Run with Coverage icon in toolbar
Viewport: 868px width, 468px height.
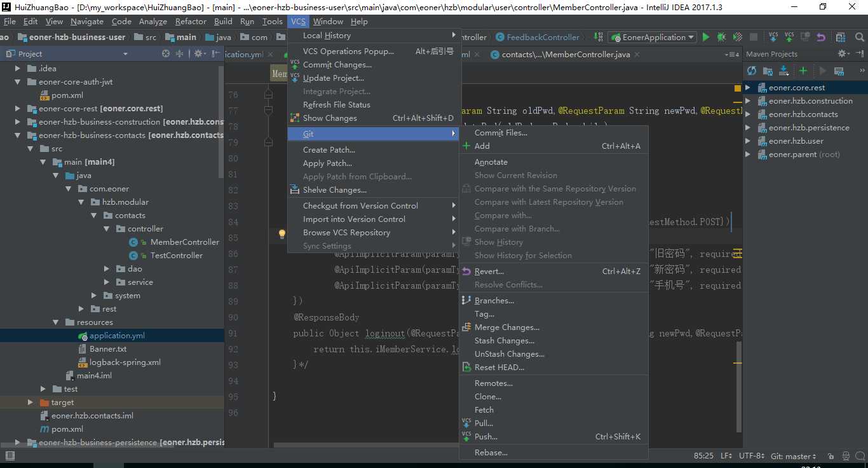(738, 38)
